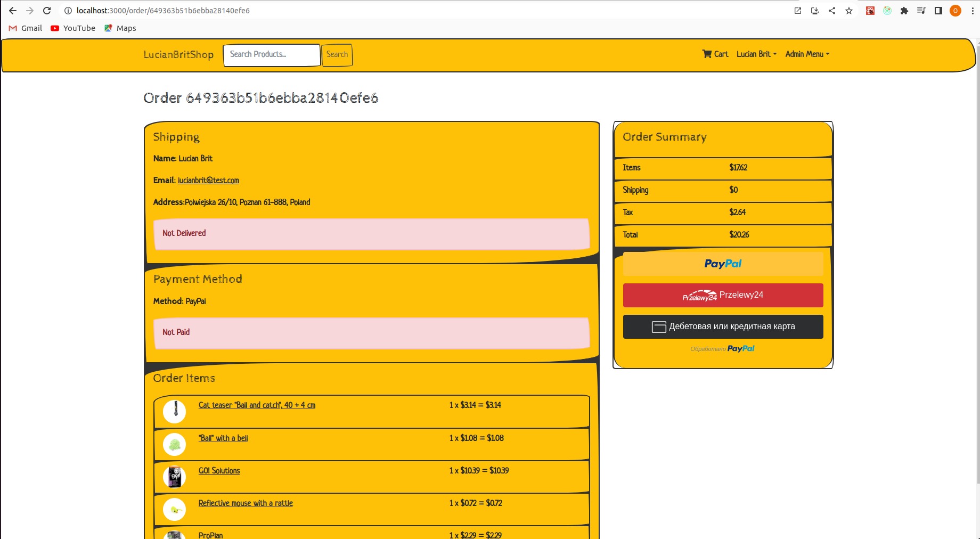Select the debit or credit card button
Screen dimensions: 980x539
pos(723,326)
